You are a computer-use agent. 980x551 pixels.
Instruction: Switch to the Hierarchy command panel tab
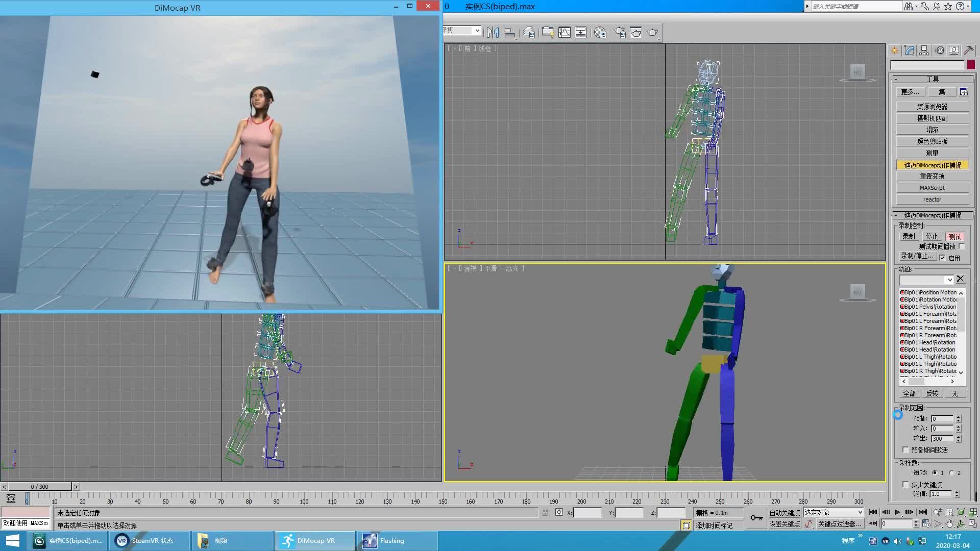pos(924,50)
